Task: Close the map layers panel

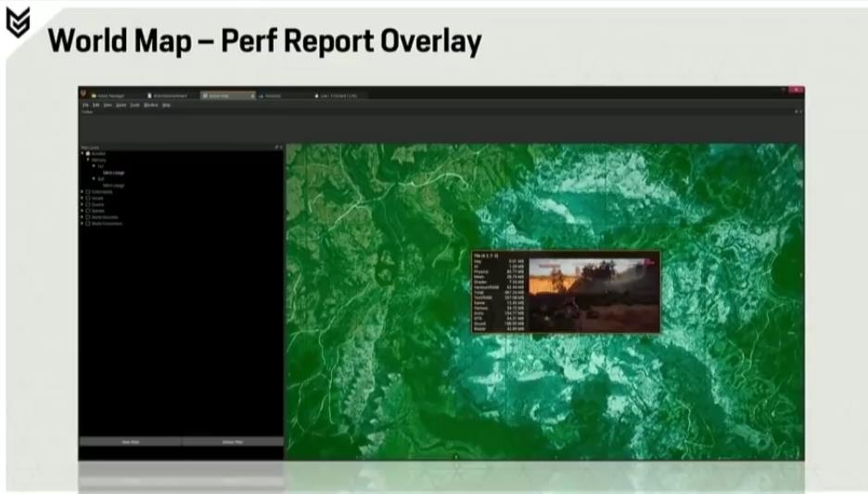Action: [x=281, y=147]
